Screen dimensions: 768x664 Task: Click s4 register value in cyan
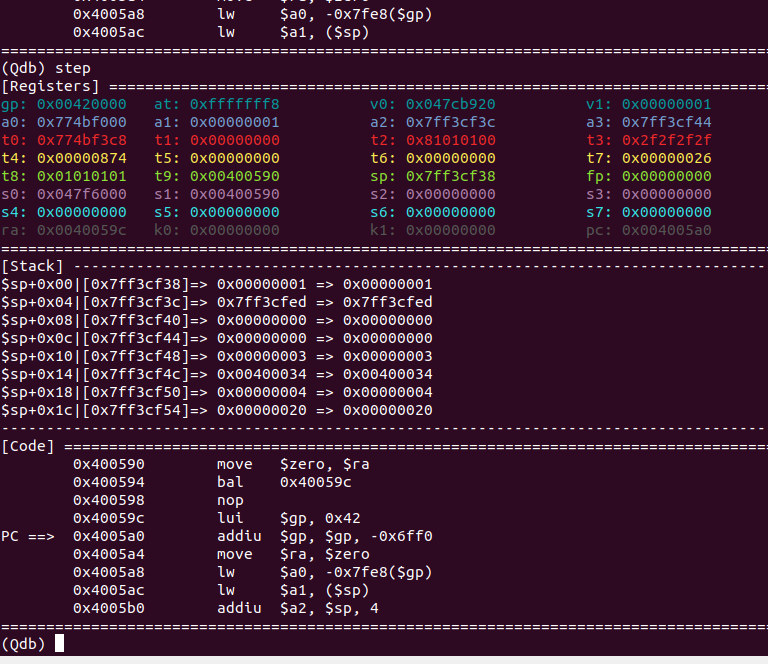[82, 213]
